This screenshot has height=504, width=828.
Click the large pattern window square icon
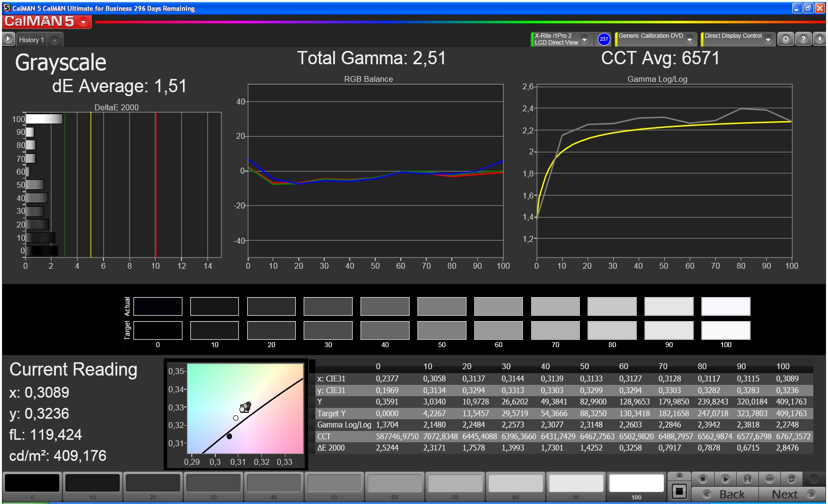pos(679,491)
